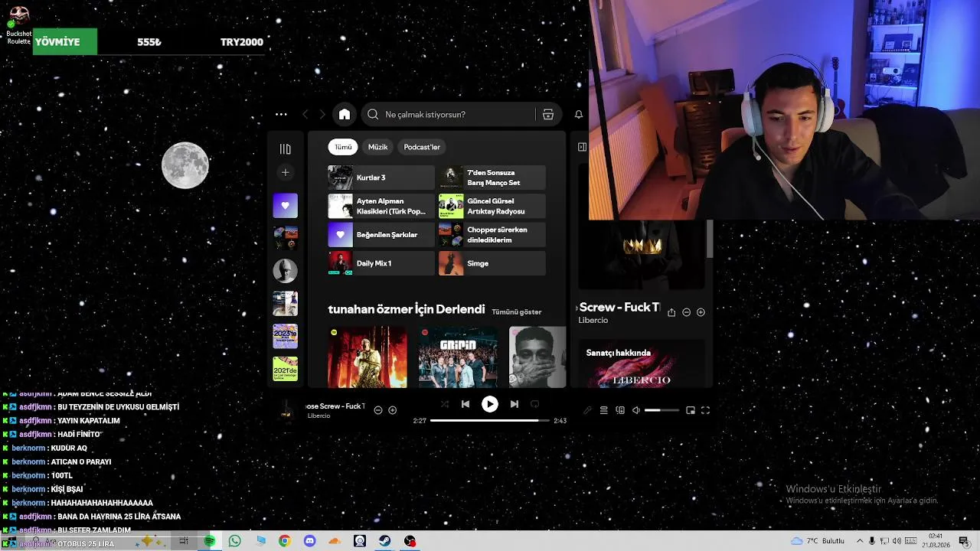Screen dimensions: 980x551
Task: Toggle repeat mode
Action: point(535,404)
